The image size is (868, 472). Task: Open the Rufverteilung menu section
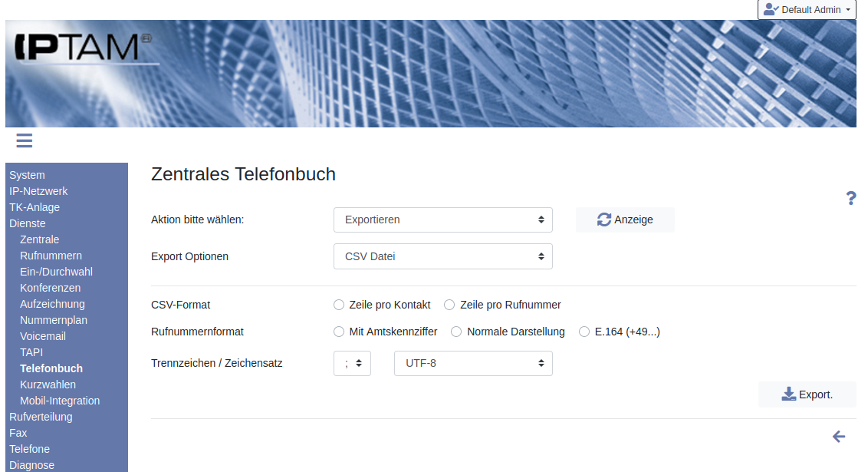41,417
